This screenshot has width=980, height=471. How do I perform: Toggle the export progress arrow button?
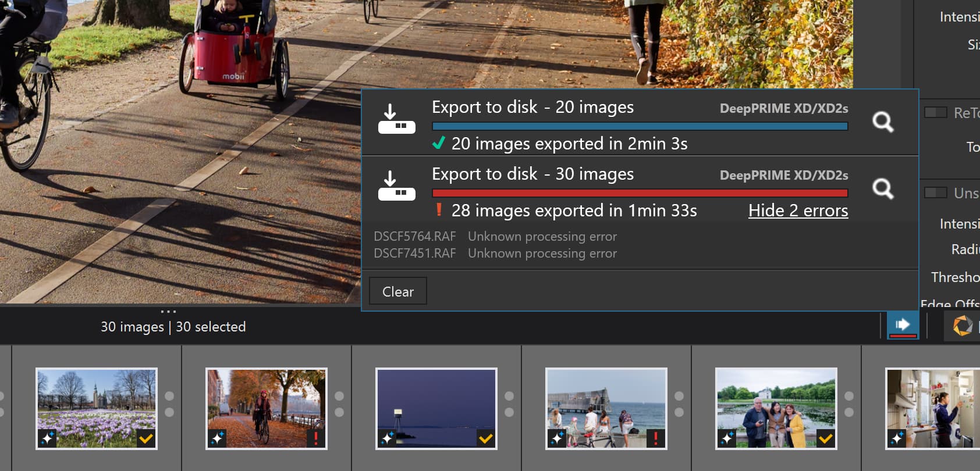pyautogui.click(x=902, y=325)
